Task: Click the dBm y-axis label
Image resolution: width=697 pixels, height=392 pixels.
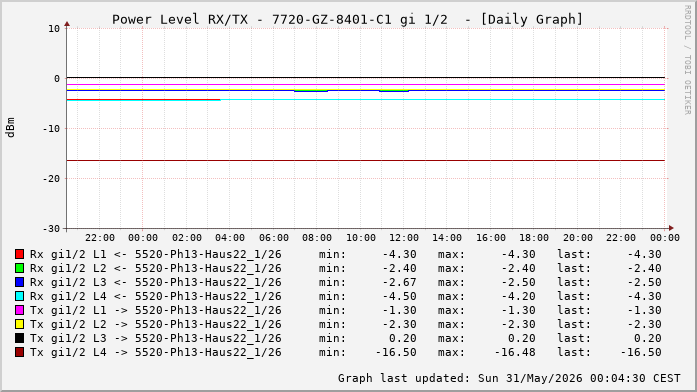Action: tap(11, 128)
